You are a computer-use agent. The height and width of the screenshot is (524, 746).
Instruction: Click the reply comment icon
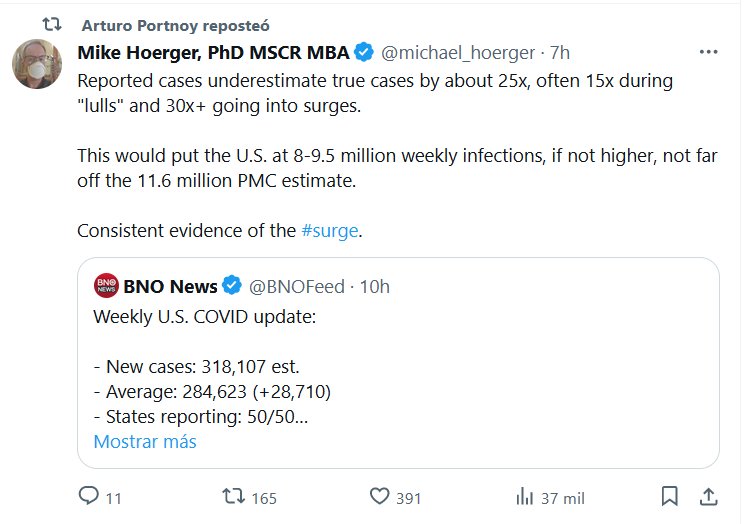[x=89, y=497]
